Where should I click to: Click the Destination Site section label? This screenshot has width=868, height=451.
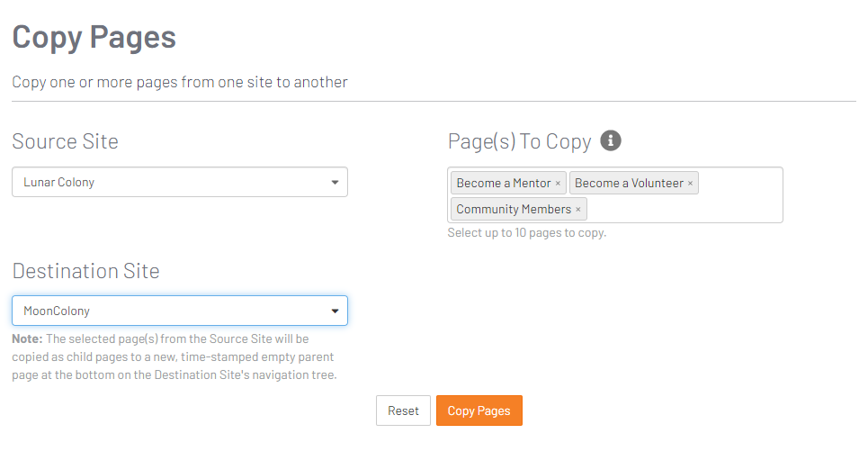(85, 271)
